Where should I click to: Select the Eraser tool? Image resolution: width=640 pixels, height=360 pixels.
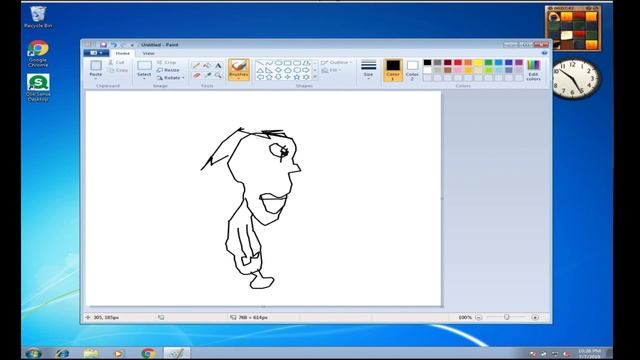[196, 76]
